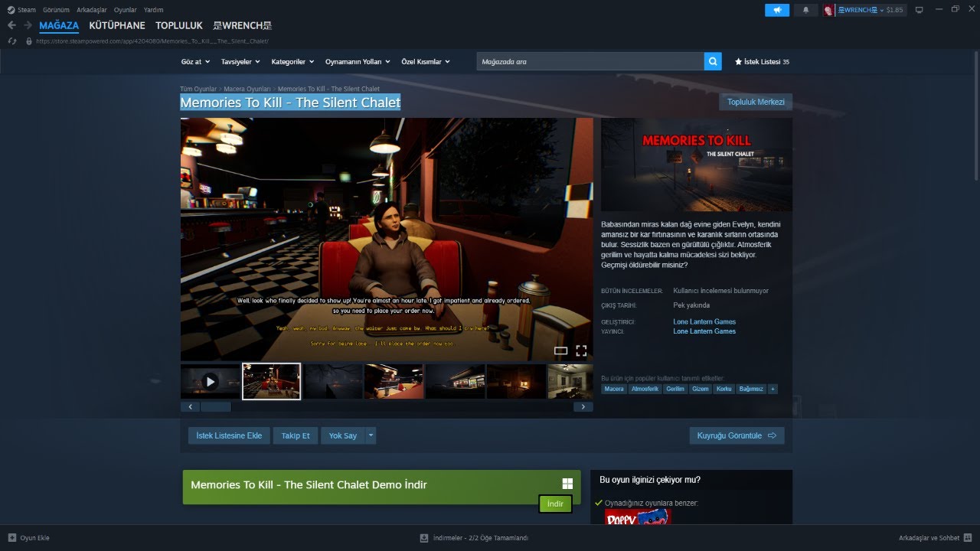The width and height of the screenshot is (980, 551).
Task: Open the Arkadaşlar ve Sohbet chat icon
Action: pos(968,538)
